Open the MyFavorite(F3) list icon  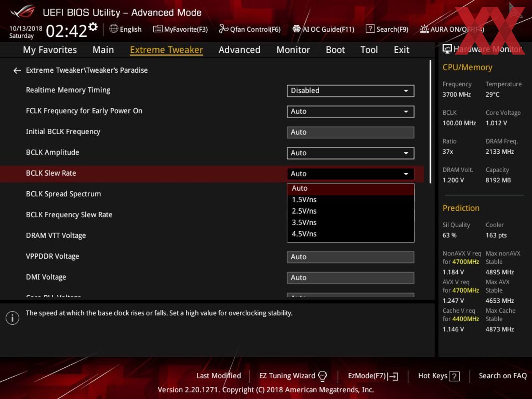point(158,29)
